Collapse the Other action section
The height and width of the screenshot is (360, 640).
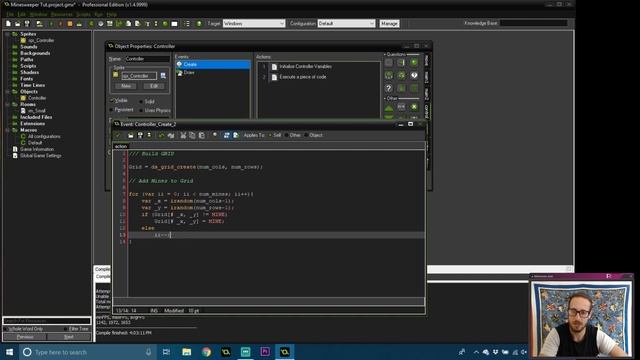(x=384, y=98)
